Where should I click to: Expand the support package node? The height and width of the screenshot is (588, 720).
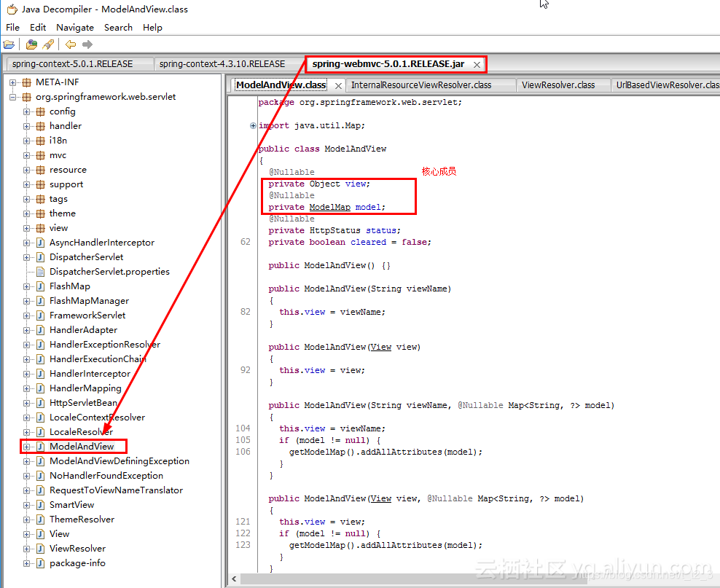(27, 184)
